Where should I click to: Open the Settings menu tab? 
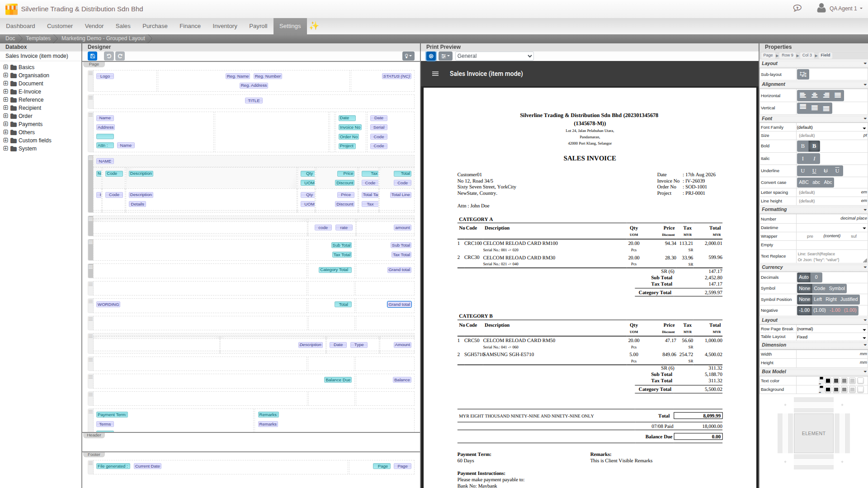pos(290,26)
